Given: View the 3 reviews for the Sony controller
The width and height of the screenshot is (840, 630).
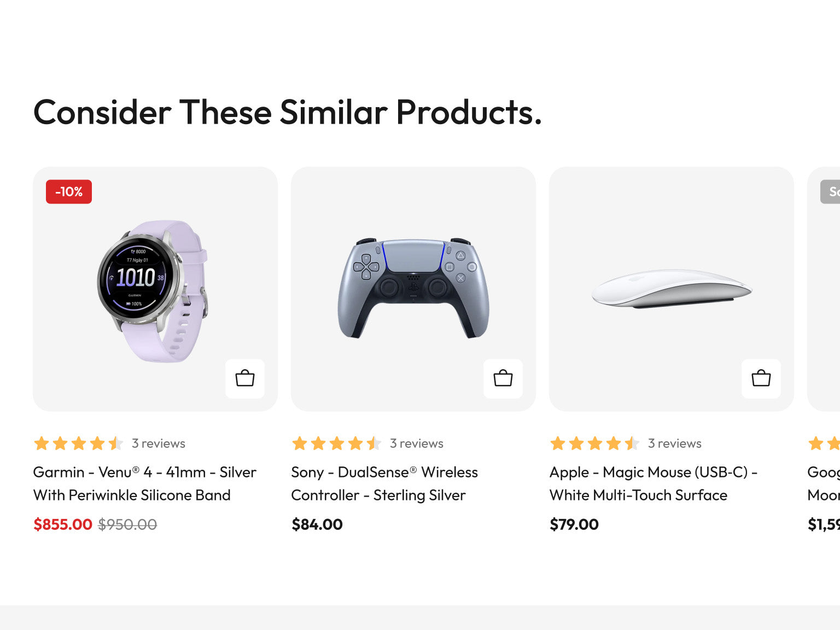Looking at the screenshot, I should (417, 444).
